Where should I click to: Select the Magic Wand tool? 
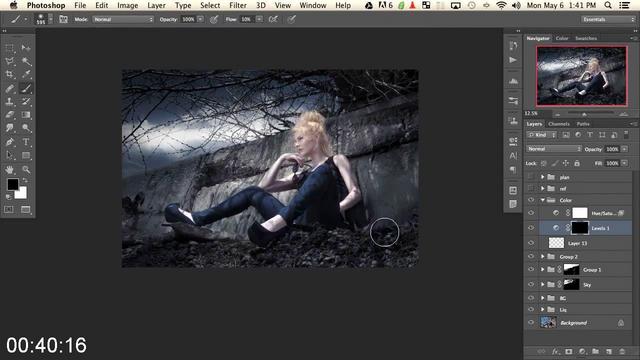(26, 62)
